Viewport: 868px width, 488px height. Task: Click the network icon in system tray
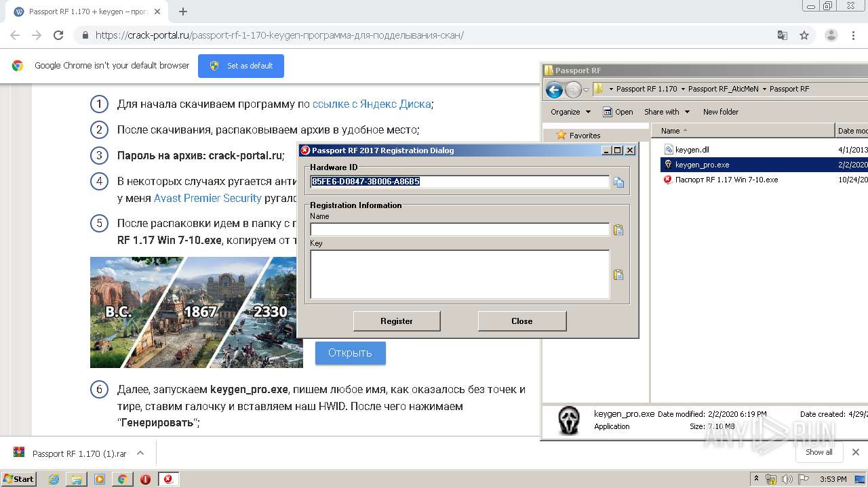(x=771, y=479)
